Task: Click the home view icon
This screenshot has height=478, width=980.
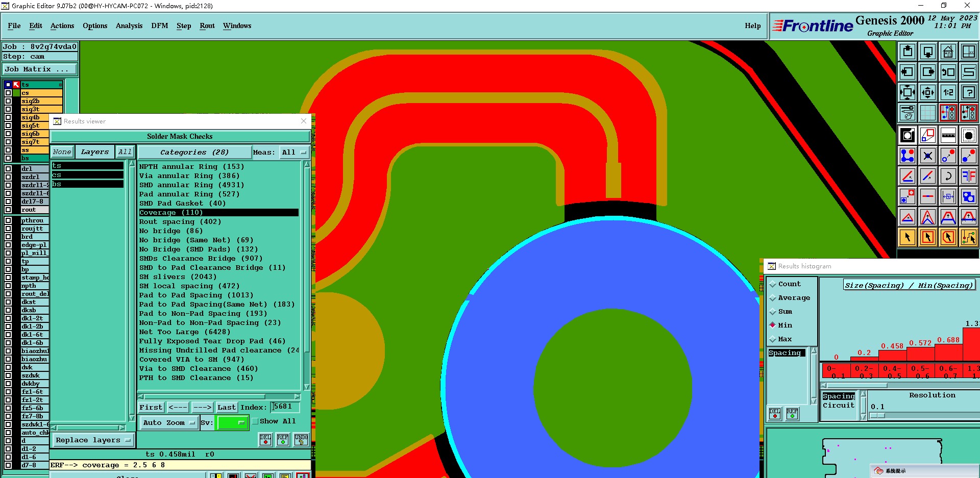Action: tap(948, 52)
